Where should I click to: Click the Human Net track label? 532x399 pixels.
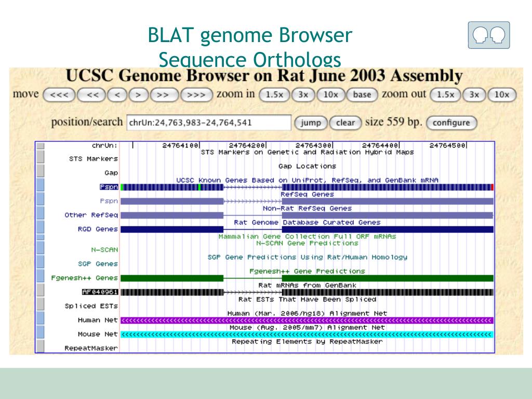click(x=98, y=320)
